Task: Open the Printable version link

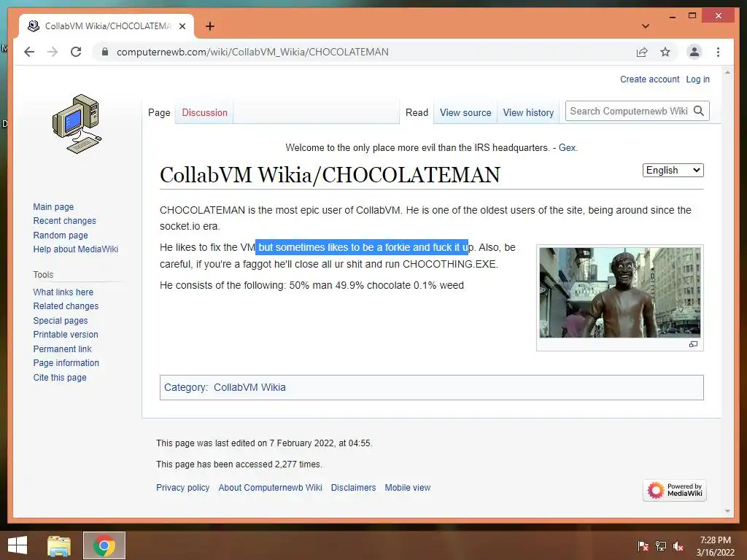Action: (x=66, y=334)
